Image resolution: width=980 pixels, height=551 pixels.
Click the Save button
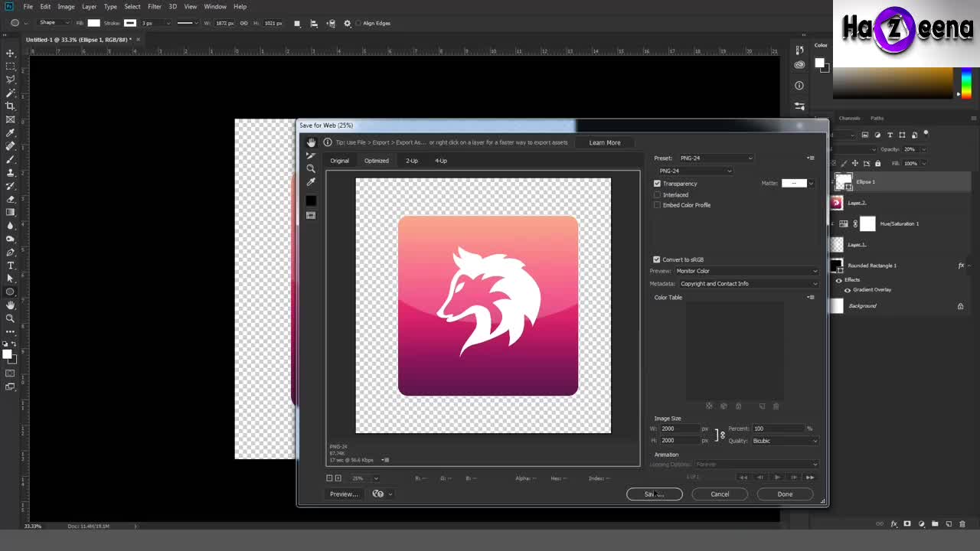pyautogui.click(x=654, y=494)
